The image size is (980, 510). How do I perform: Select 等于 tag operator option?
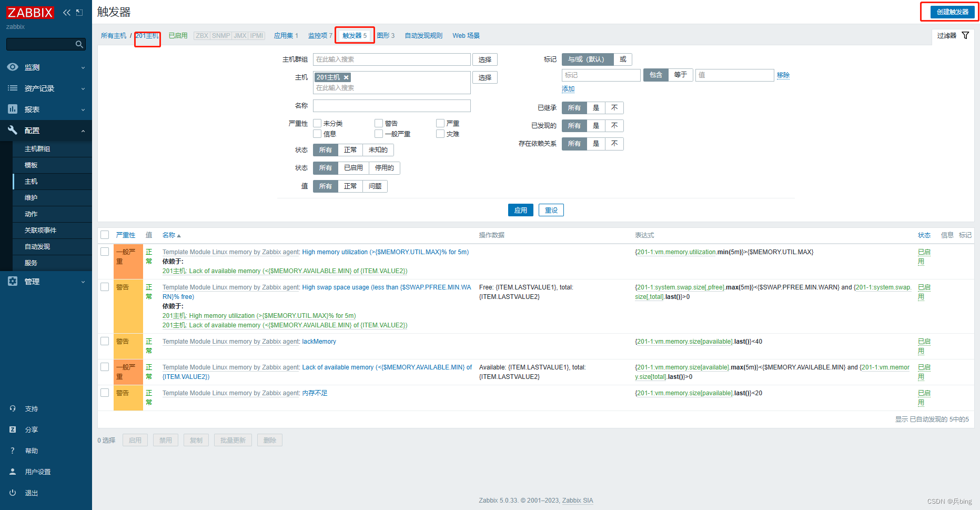tap(681, 75)
